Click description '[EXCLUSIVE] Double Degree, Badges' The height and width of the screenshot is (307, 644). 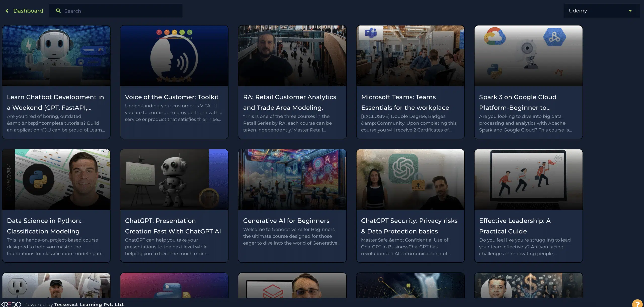409,123
